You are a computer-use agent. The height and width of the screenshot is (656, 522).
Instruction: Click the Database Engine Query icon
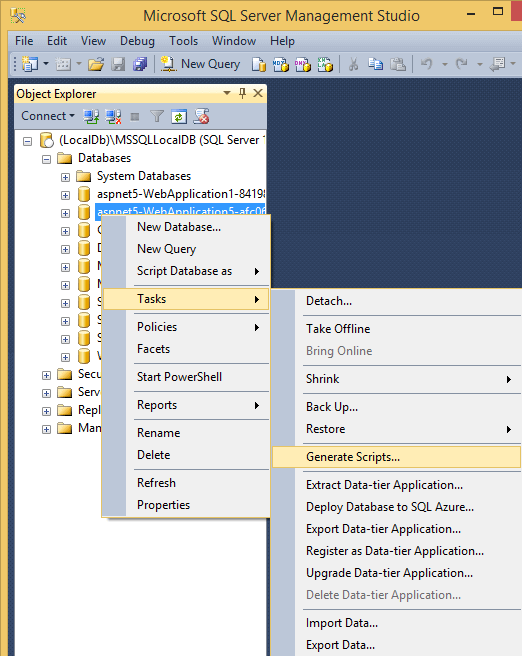[x=258, y=64]
